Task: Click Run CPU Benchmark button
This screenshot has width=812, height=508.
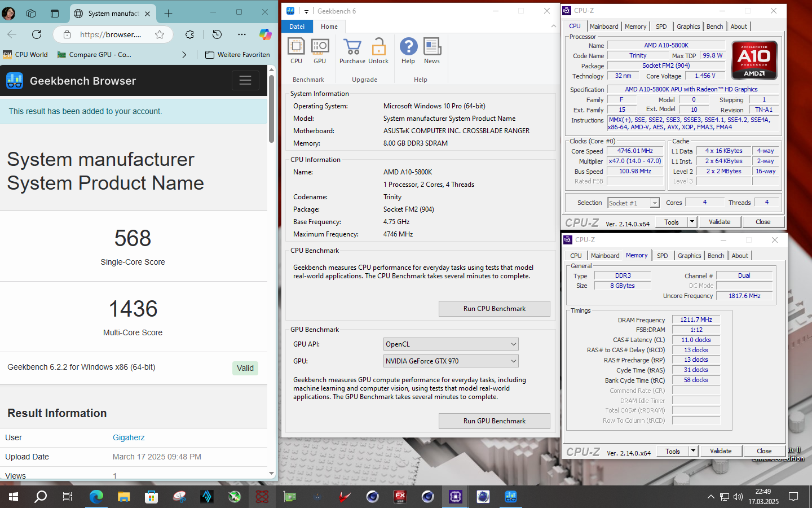Action: 495,309
